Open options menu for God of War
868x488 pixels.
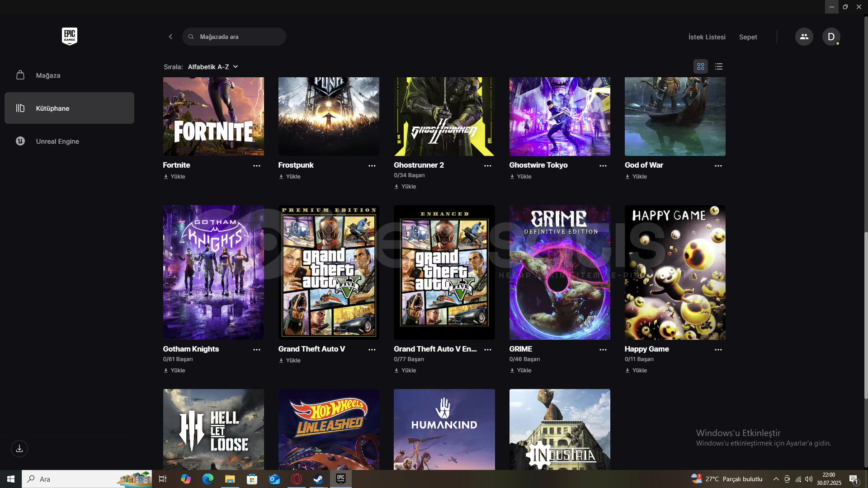click(x=718, y=166)
